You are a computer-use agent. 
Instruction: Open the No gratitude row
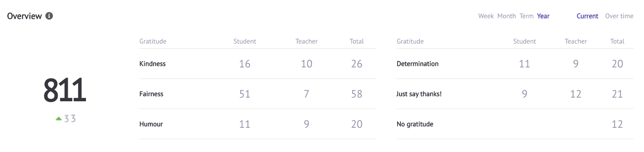tap(515, 124)
